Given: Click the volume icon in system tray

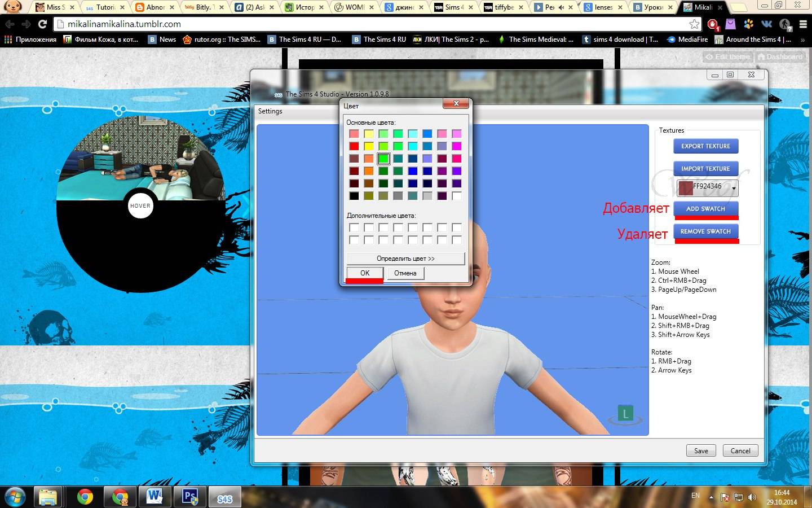Looking at the screenshot, I should 752,497.
